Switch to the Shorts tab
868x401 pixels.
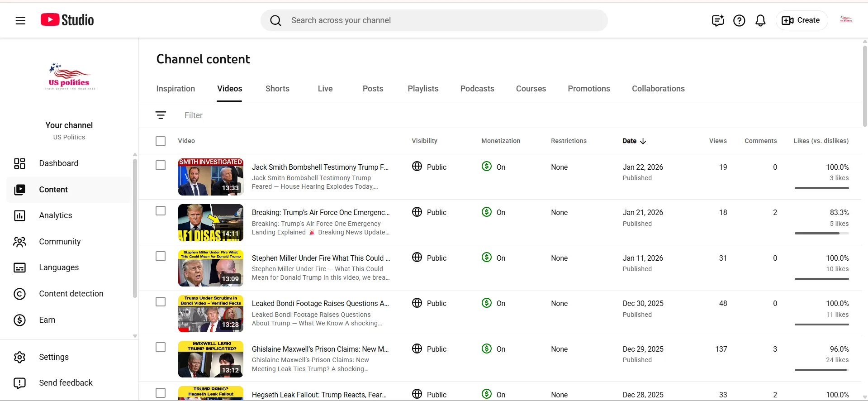(x=277, y=89)
